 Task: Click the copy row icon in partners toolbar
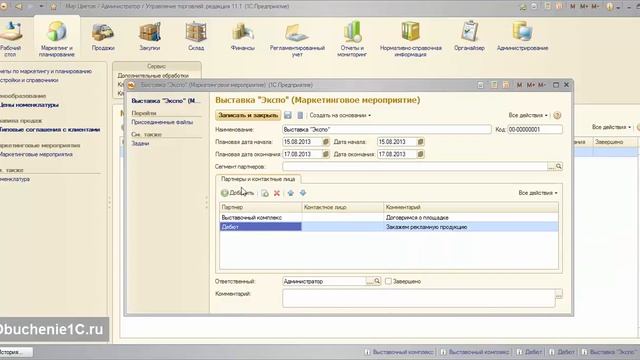pos(265,193)
